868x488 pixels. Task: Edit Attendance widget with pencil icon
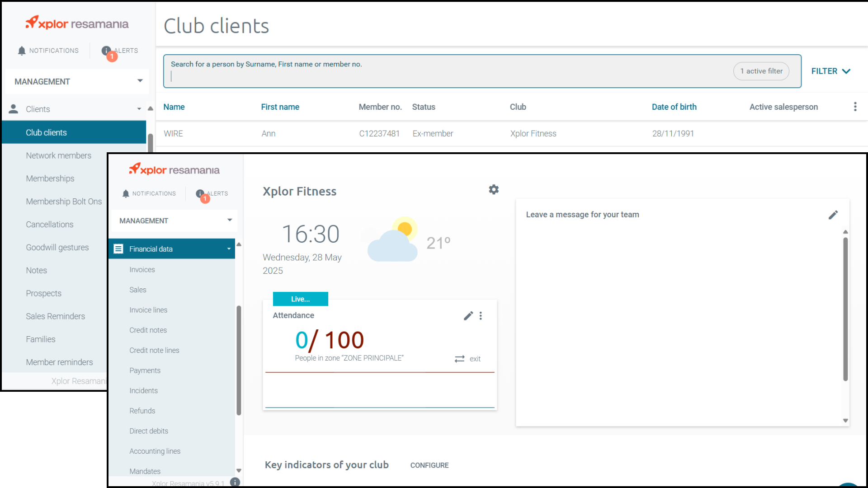(x=468, y=316)
